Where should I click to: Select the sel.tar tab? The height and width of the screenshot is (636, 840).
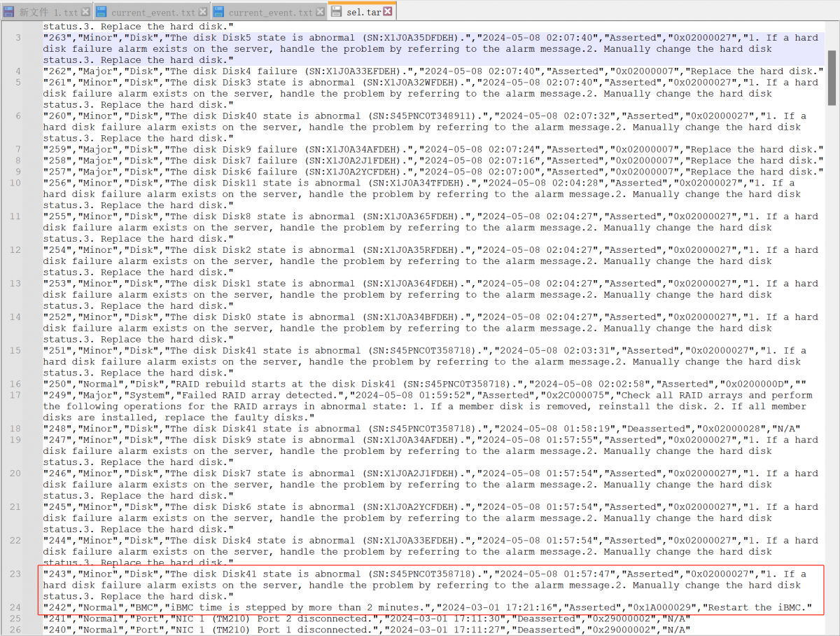(363, 12)
